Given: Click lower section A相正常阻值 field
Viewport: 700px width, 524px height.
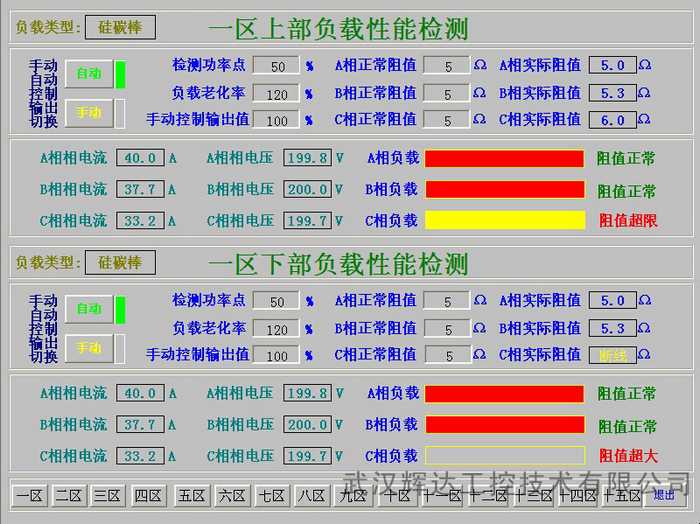Looking at the screenshot, I should pos(447,301).
